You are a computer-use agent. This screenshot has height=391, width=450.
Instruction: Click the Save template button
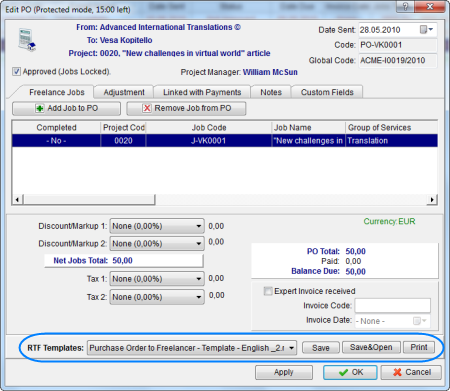point(321,348)
